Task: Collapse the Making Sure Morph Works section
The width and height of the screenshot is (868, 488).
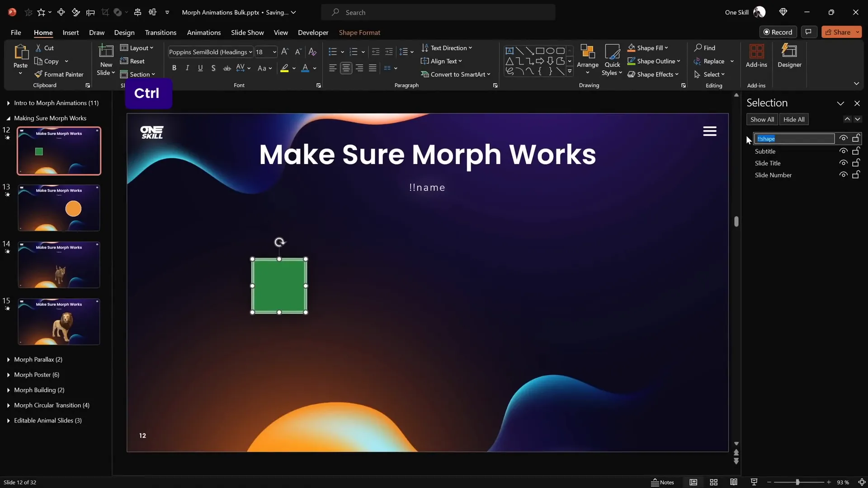Action: pos(8,118)
